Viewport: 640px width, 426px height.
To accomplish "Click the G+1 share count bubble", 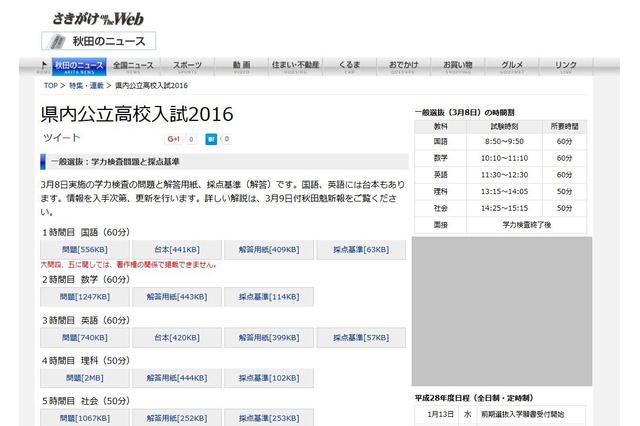I will [191, 139].
